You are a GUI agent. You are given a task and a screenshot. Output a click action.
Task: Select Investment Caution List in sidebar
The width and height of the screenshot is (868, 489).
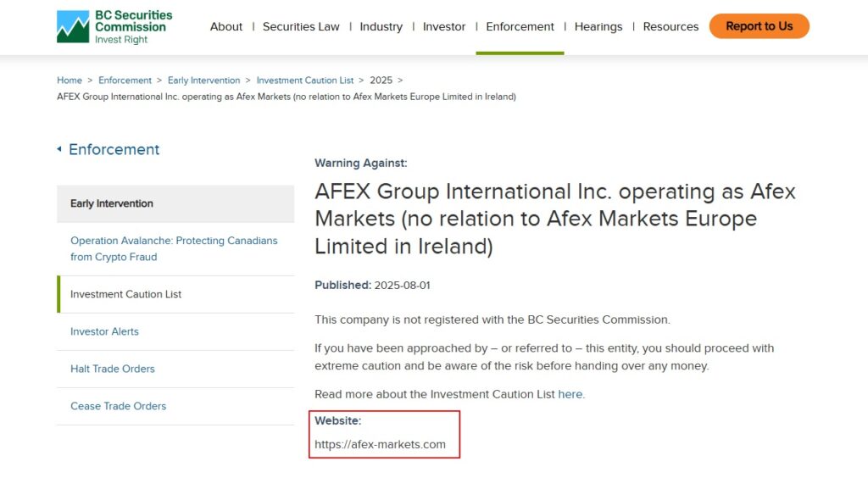point(126,294)
